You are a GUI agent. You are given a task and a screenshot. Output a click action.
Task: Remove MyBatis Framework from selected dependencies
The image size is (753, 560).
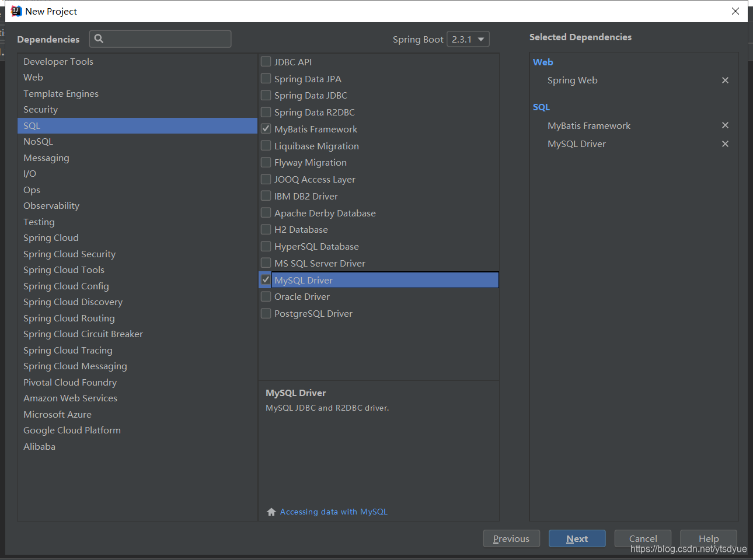[x=725, y=125]
